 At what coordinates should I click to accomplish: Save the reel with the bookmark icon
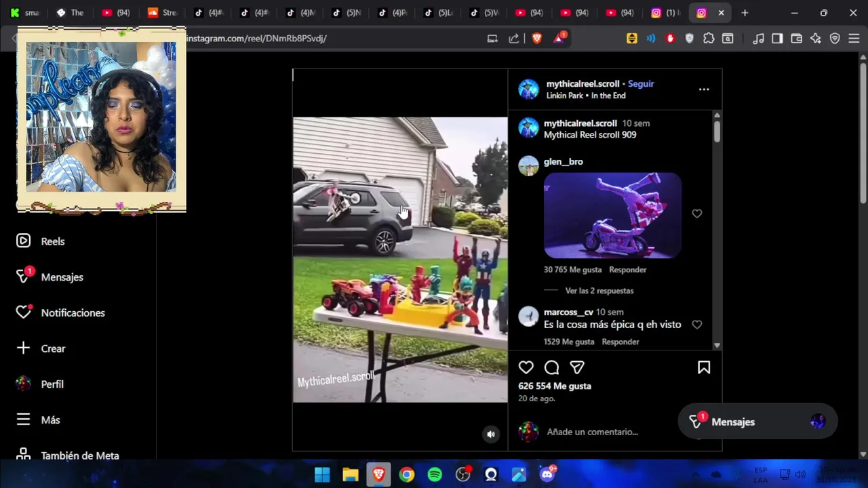point(704,367)
